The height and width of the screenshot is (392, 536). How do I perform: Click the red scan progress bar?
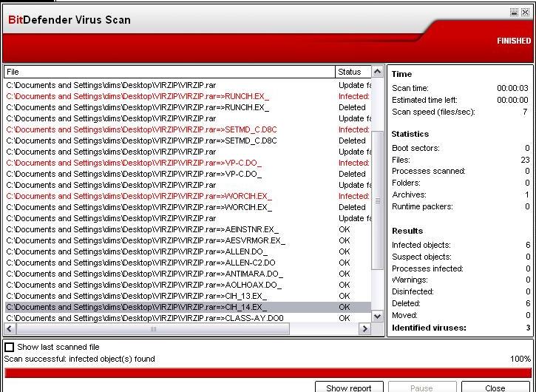point(268,374)
